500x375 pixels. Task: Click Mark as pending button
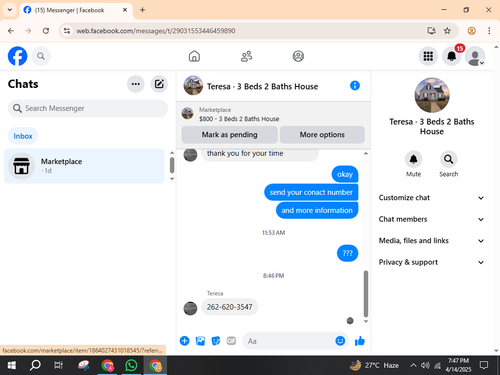[229, 135]
